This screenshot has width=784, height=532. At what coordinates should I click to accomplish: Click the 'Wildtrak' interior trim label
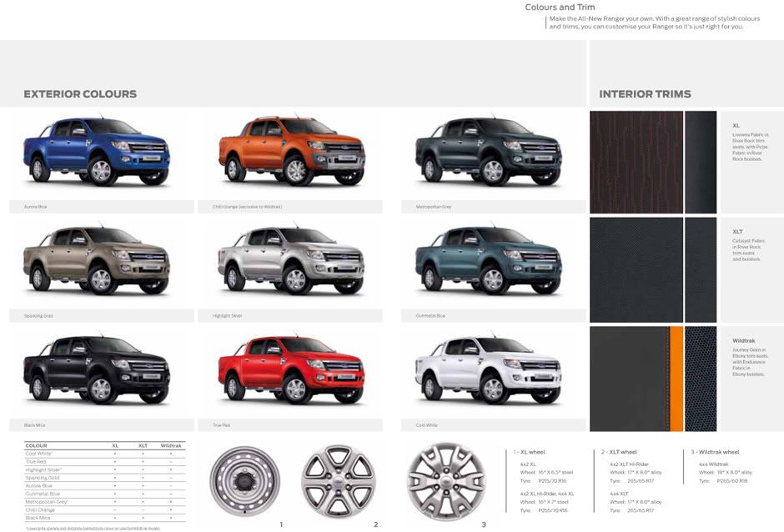[743, 341]
